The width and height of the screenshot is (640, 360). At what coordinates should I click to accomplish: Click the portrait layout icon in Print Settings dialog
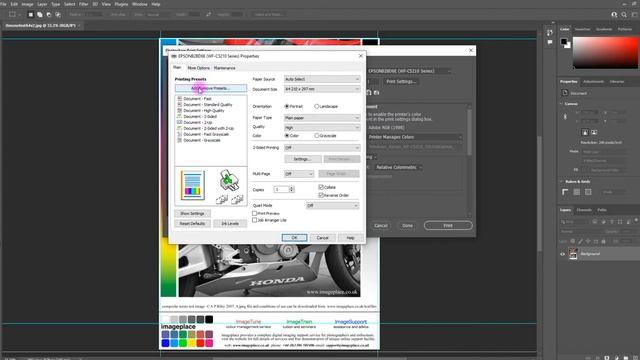[x=369, y=93]
